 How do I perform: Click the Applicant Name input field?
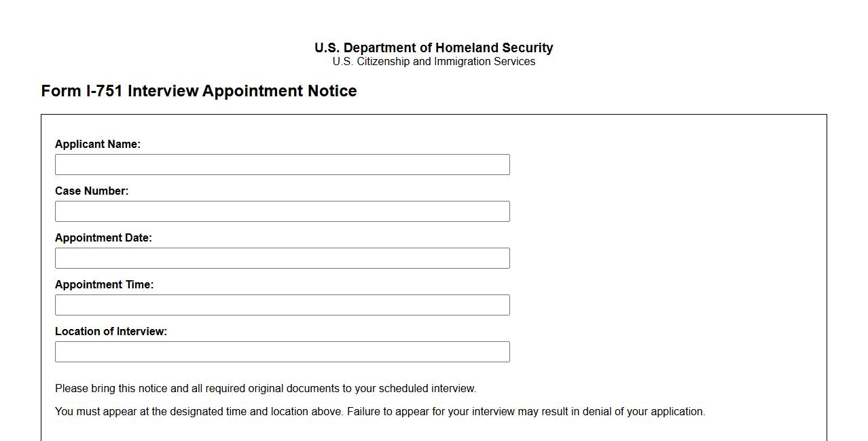pyautogui.click(x=282, y=165)
